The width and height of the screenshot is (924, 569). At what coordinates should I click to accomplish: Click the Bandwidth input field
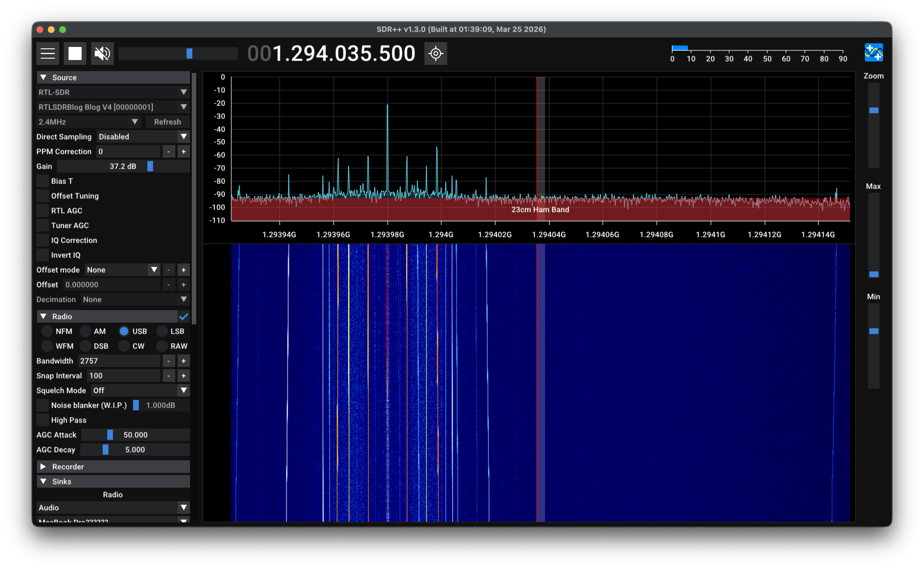tap(119, 361)
